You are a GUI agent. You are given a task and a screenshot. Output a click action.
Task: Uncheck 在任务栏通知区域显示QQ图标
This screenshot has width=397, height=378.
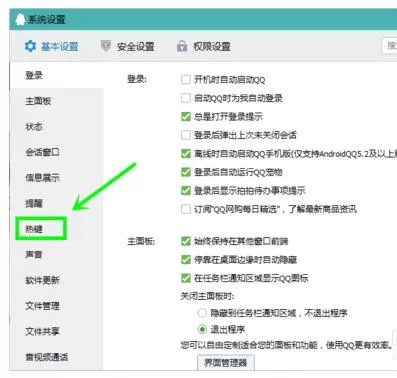pos(185,278)
